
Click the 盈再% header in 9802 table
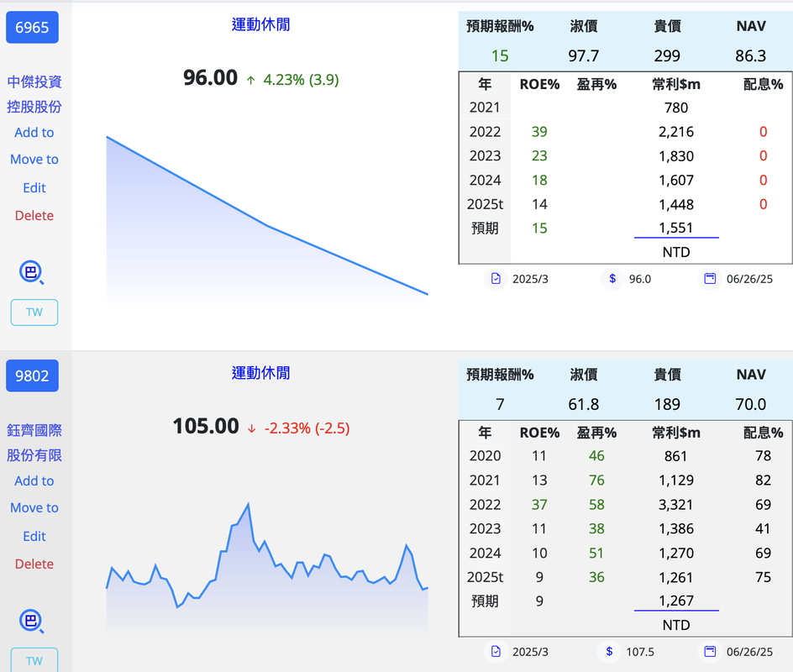click(596, 433)
